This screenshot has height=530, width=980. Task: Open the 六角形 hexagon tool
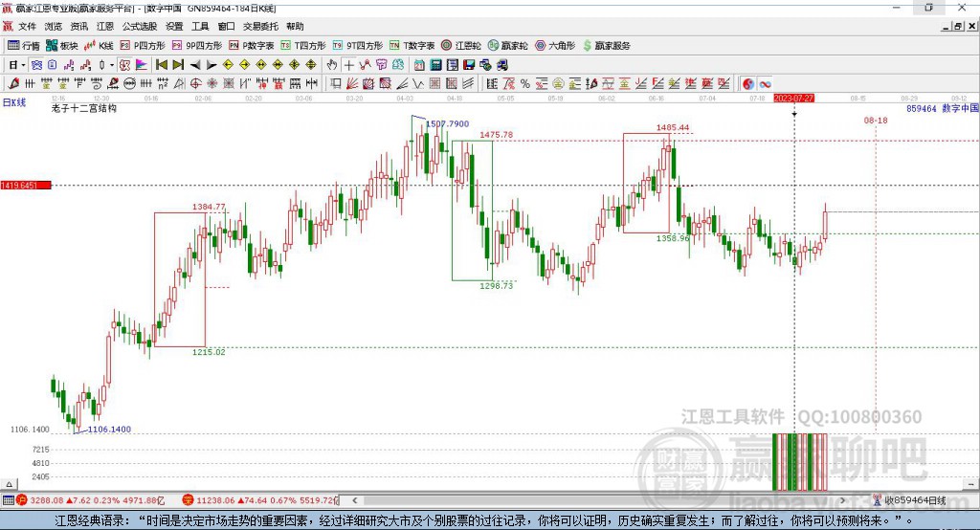coord(555,46)
